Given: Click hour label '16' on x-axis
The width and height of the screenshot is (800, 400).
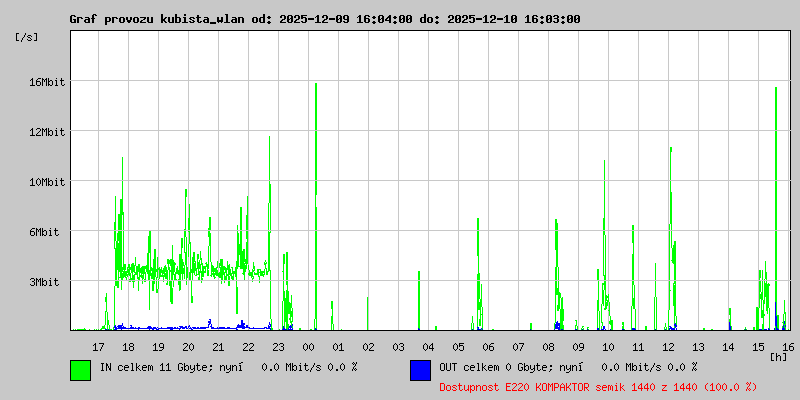Looking at the screenshot, I should [x=787, y=347].
